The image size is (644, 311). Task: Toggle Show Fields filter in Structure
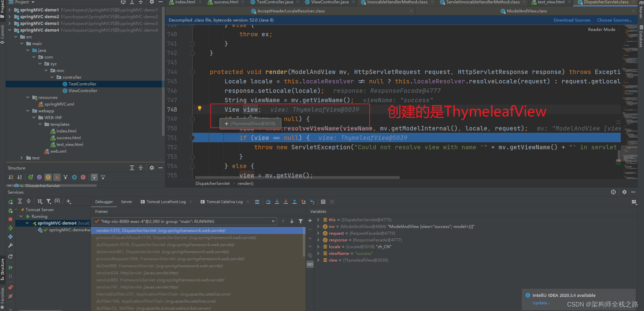[48, 177]
